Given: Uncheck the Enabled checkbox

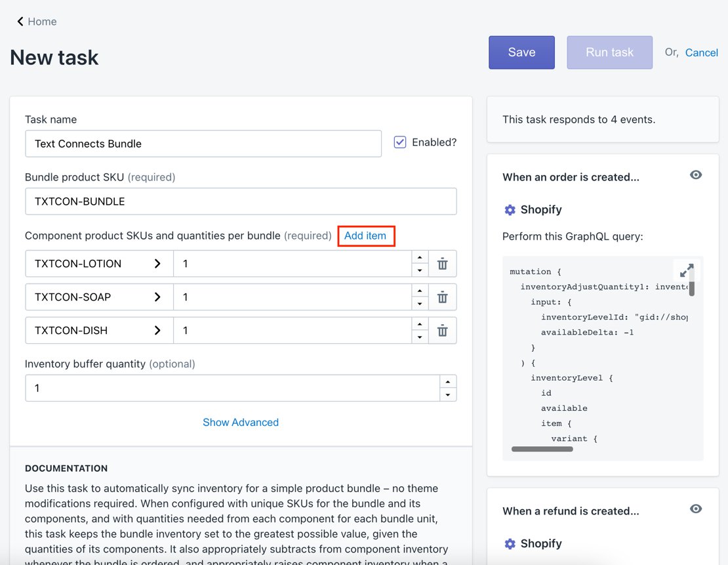Looking at the screenshot, I should coord(400,142).
